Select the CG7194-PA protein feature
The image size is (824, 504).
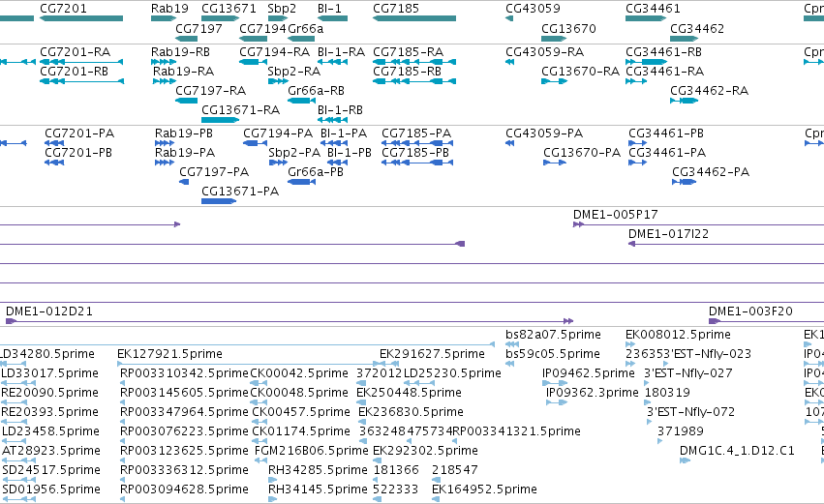(255, 143)
